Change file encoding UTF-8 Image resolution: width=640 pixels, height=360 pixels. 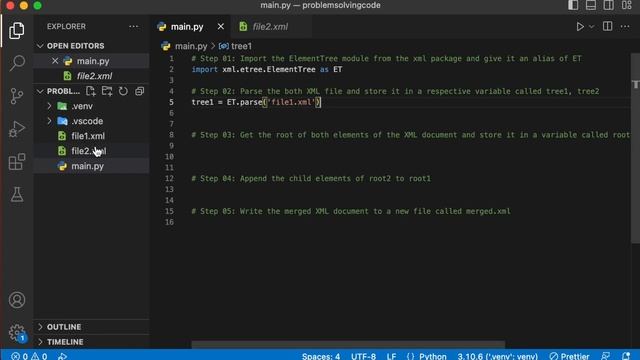coord(363,356)
